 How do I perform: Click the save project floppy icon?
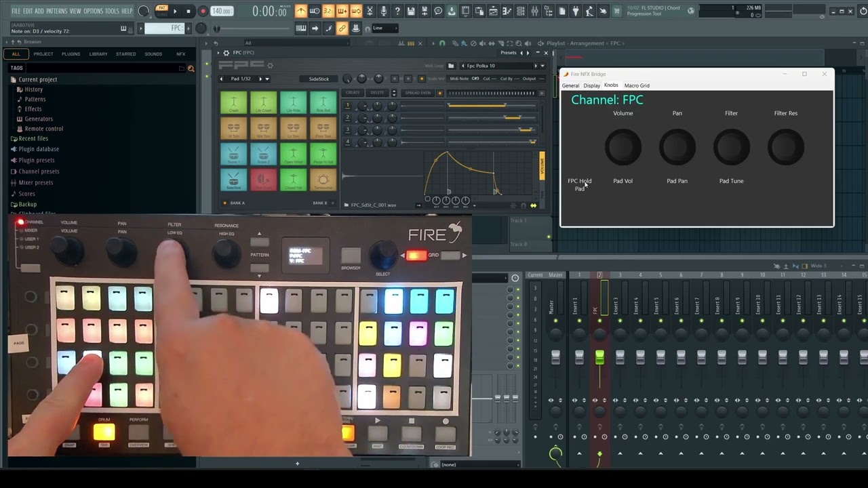(411, 11)
